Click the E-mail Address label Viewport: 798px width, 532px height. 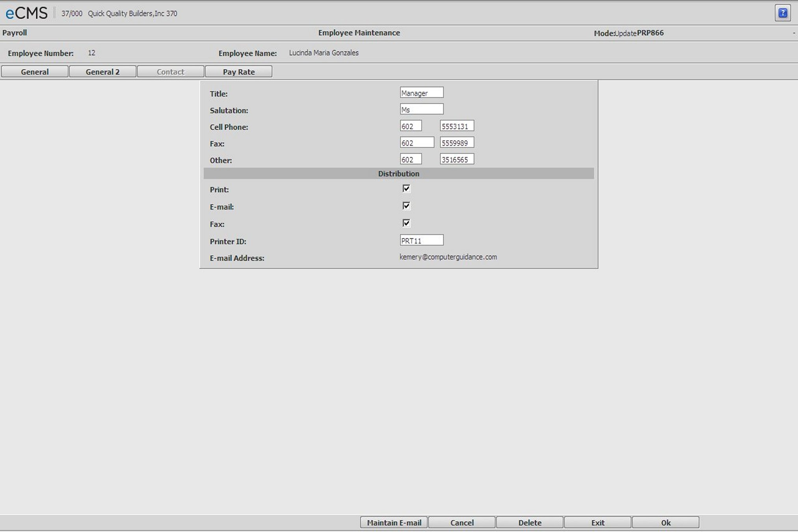pyautogui.click(x=237, y=258)
